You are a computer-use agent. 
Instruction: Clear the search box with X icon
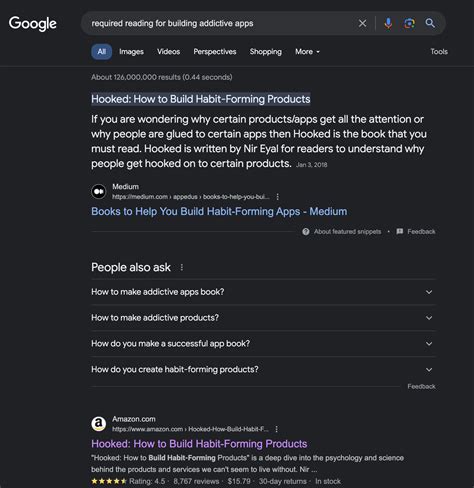pyautogui.click(x=362, y=23)
